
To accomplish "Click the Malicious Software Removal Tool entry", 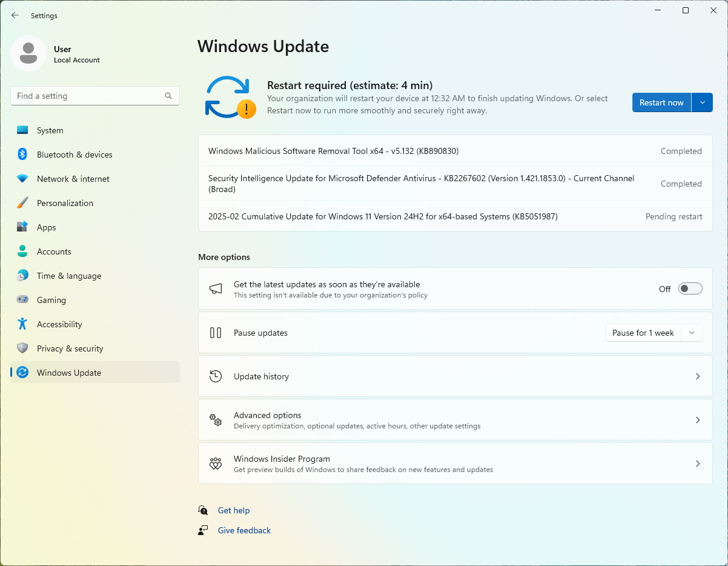I will (x=455, y=151).
